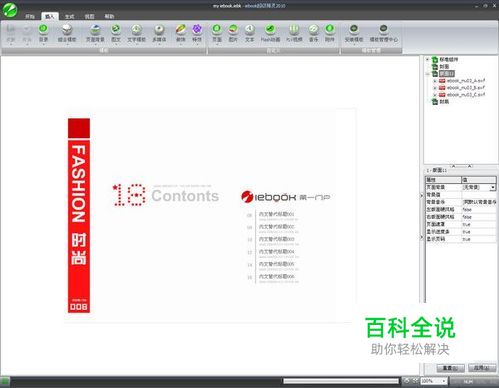Click the purple 特效 effects icon
The image size is (499, 388).
coord(197,29)
